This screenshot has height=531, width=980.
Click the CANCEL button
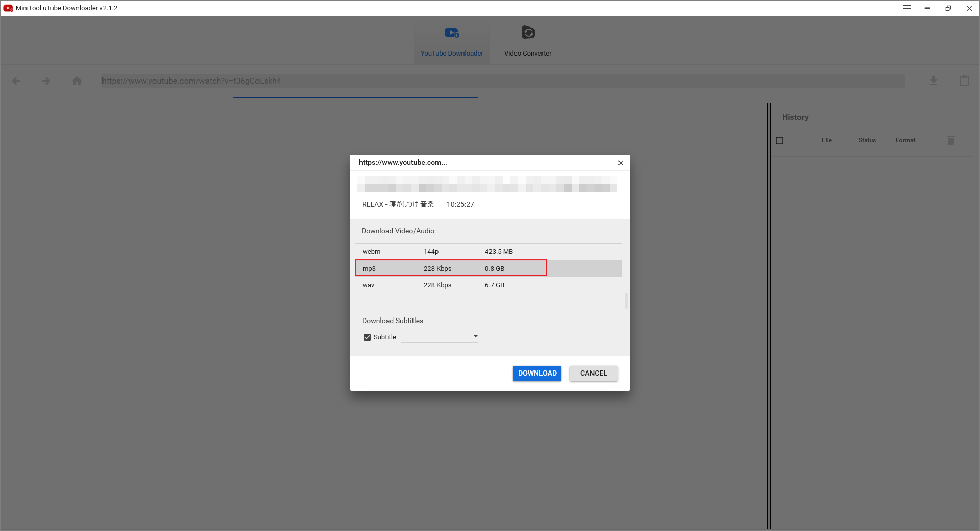coord(594,374)
